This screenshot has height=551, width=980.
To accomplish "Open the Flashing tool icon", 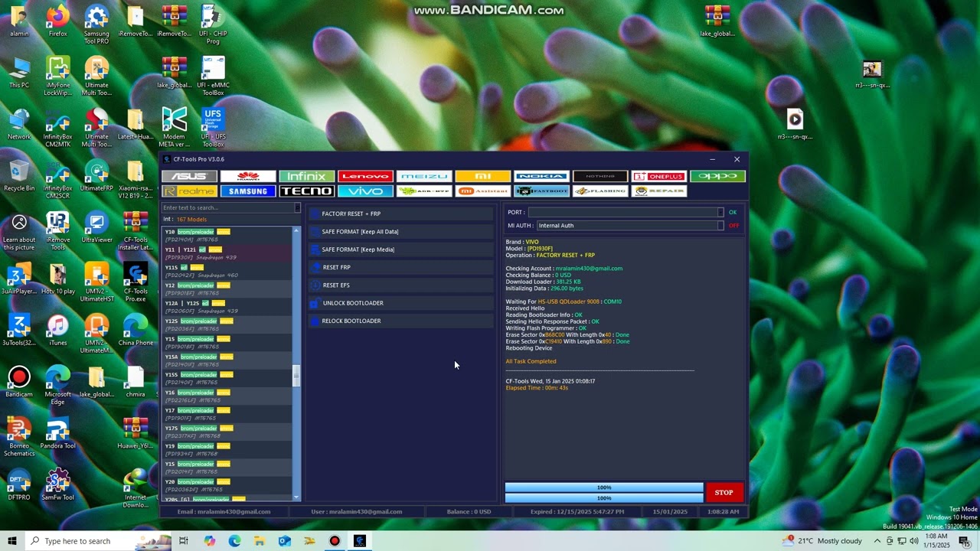I will point(600,191).
